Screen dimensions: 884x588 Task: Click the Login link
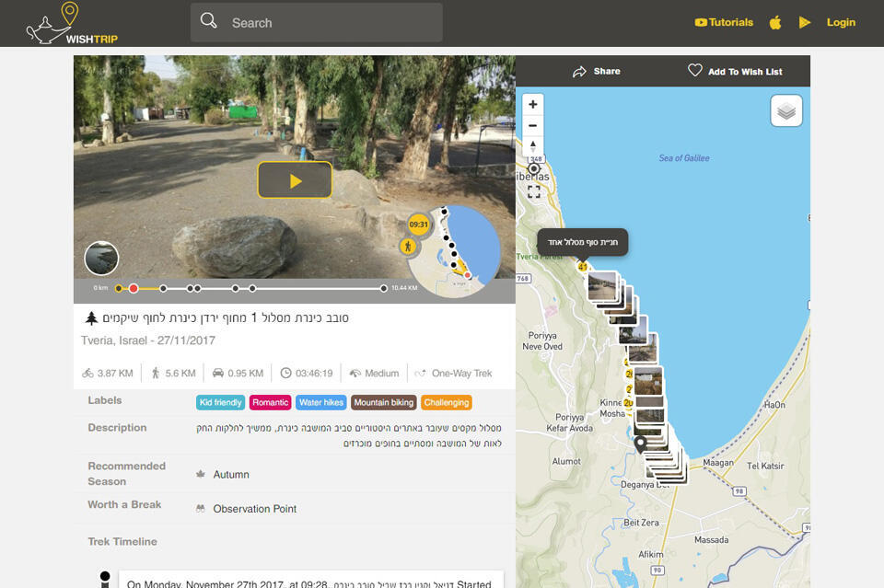[841, 23]
